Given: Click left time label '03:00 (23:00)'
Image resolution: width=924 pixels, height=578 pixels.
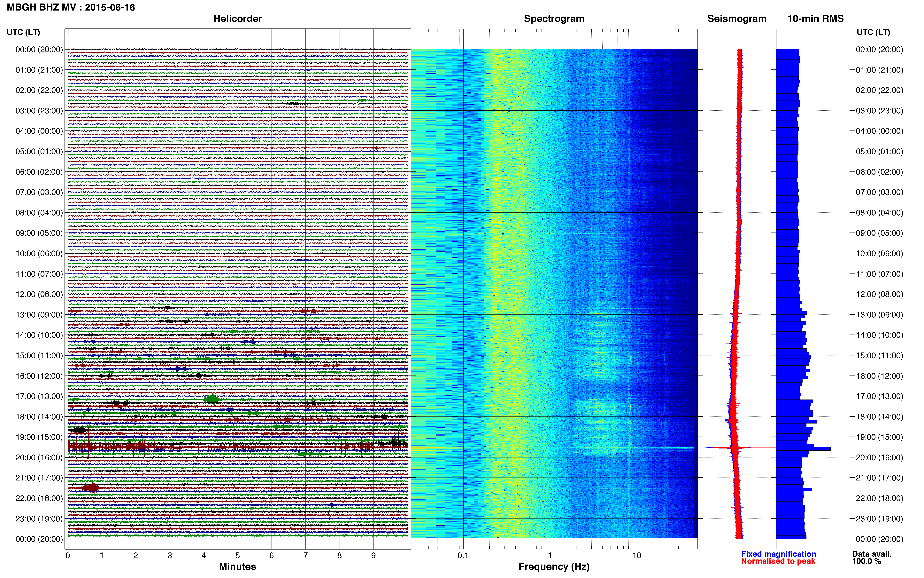Looking at the screenshot, I should pyautogui.click(x=39, y=111).
